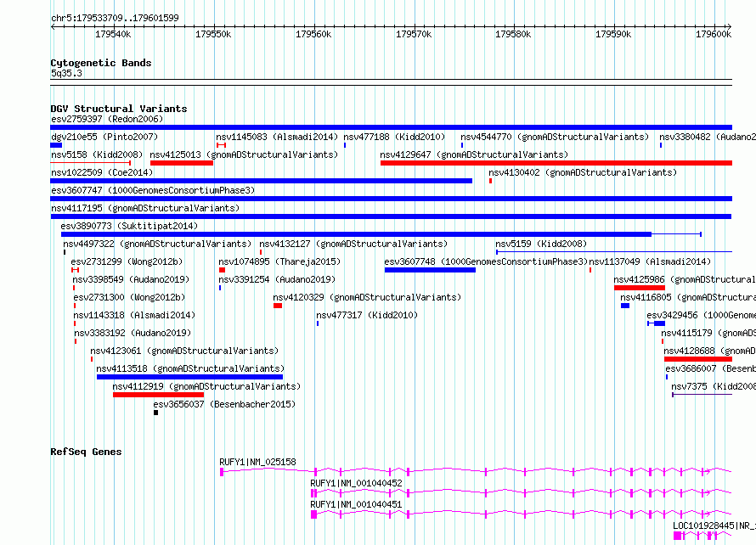Select the nsv1137049 (Alsmadi2014) label
This screenshot has width=756, height=545.
[x=650, y=261]
